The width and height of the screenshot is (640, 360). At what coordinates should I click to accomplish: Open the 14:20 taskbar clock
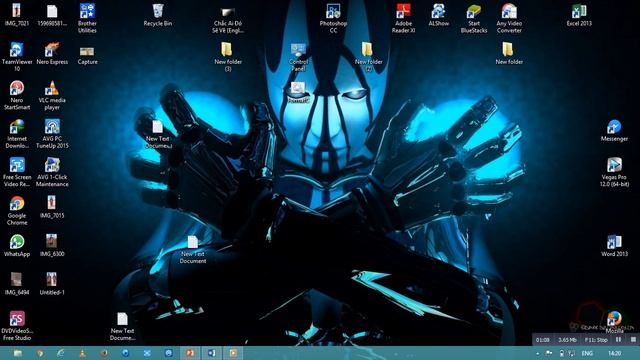[x=615, y=353]
